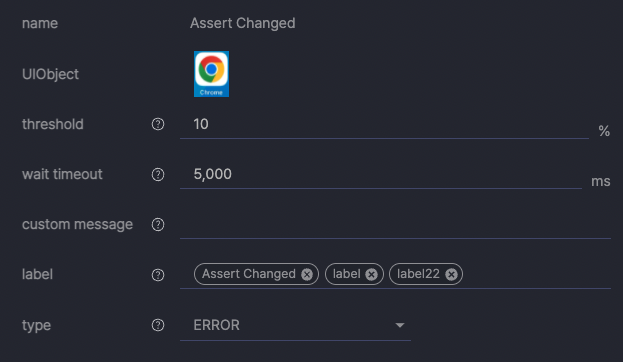Select the chip named label
The height and width of the screenshot is (362, 623).
(x=354, y=274)
